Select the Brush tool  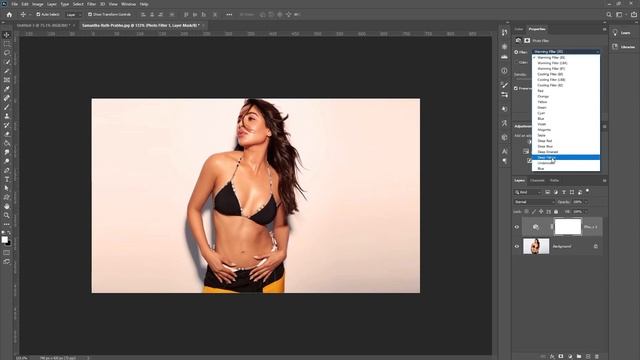tap(7, 107)
